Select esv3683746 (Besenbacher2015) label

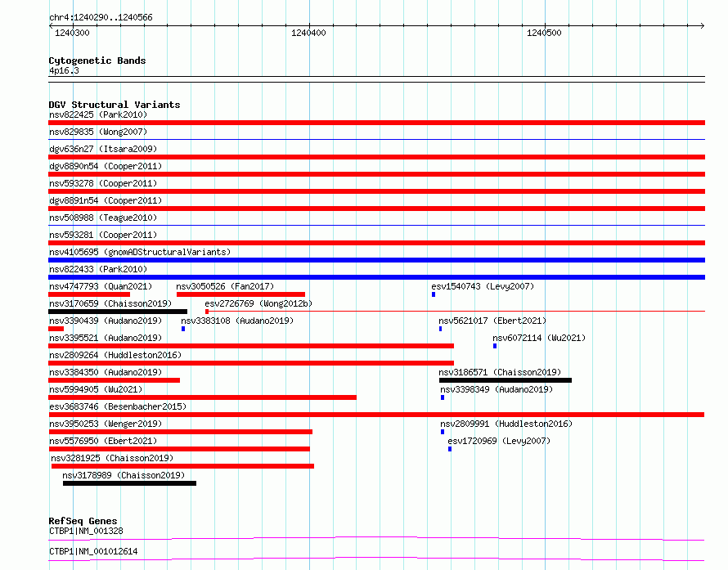[118, 406]
